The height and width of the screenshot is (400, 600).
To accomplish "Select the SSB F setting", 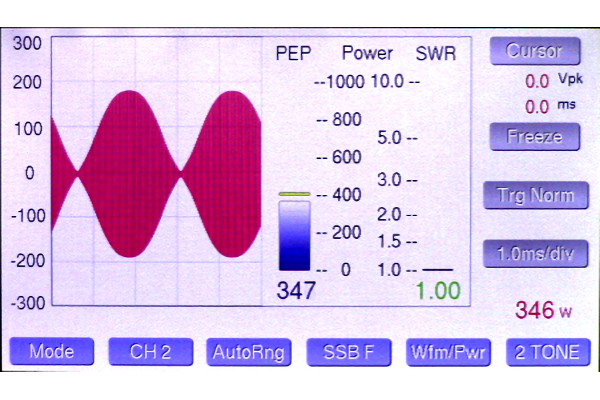I will (349, 352).
